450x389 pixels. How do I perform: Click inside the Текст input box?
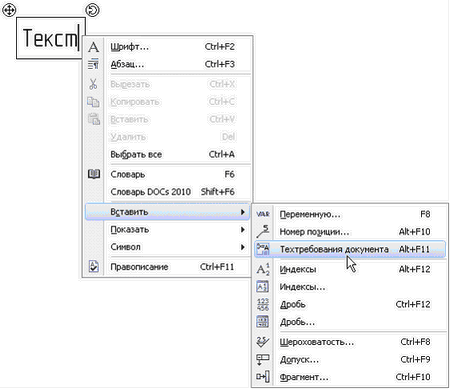click(x=51, y=38)
